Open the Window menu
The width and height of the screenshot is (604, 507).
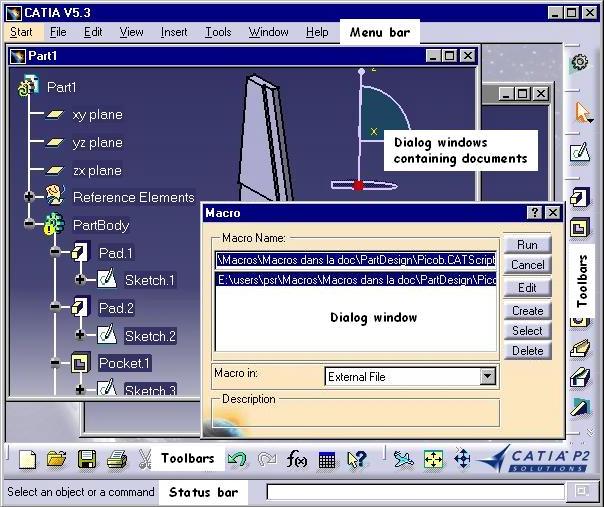268,32
